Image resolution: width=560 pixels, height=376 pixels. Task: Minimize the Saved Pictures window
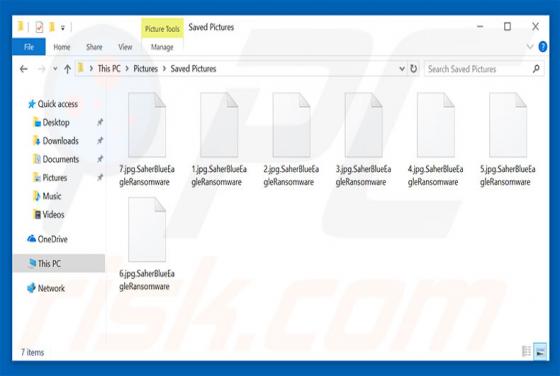(x=480, y=27)
